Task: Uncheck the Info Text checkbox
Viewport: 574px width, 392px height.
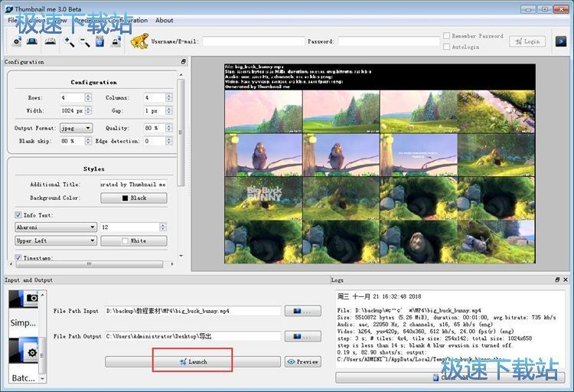Action: [18, 214]
